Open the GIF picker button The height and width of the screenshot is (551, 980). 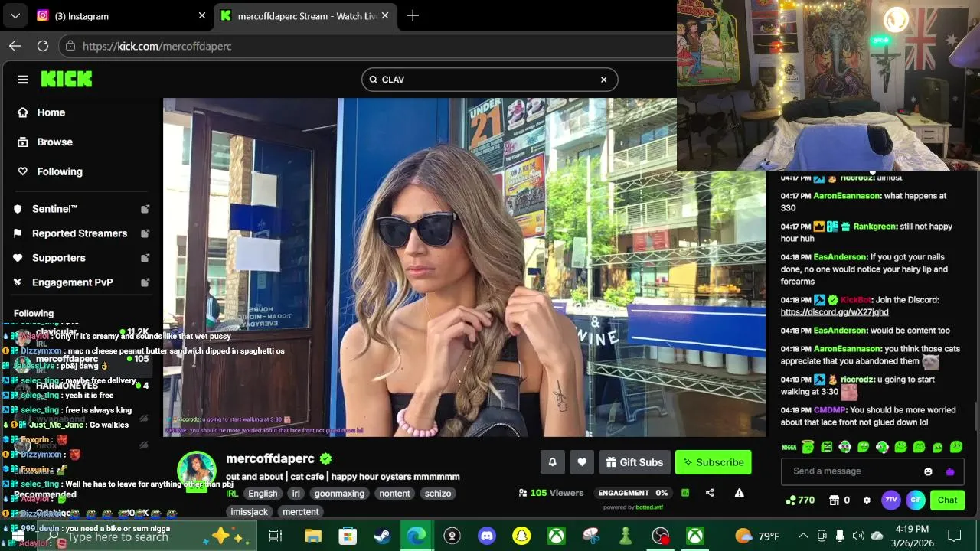pos(916,500)
